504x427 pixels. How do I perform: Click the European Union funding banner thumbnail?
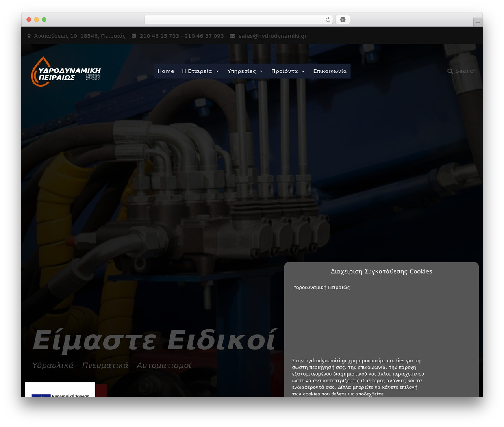60,389
